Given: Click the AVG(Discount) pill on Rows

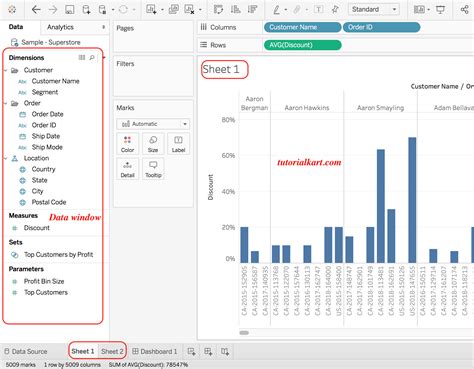Looking at the screenshot, I should point(303,45).
